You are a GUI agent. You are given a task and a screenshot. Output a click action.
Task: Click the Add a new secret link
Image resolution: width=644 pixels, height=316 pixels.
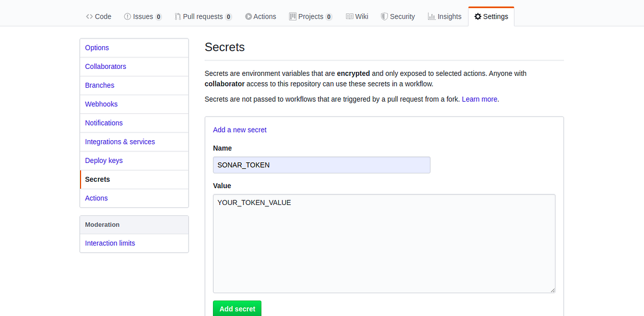click(x=240, y=130)
